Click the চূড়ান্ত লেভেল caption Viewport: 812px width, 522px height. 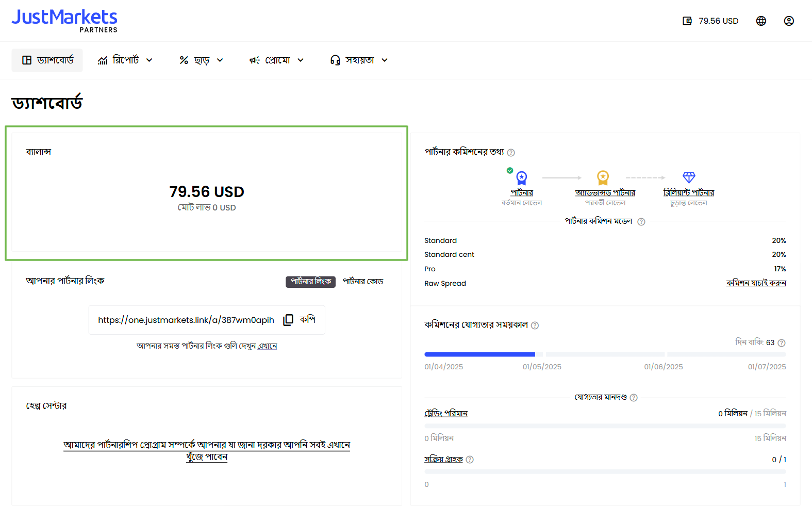pyautogui.click(x=689, y=203)
